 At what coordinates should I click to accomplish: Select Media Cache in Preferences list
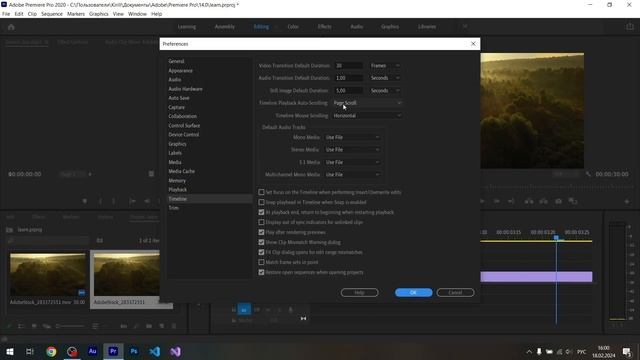tap(182, 171)
